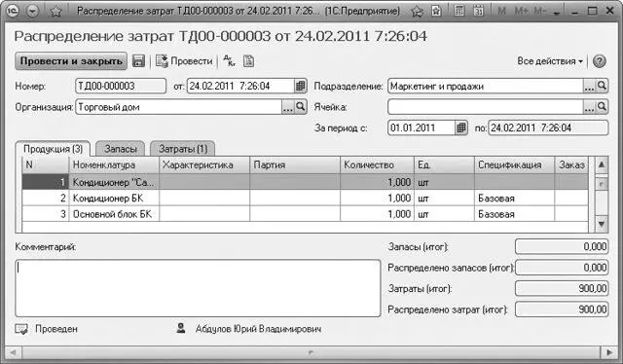Screen dimensions: 623x364
Task: Click magnifier to open Подразделение
Action: pos(602,86)
